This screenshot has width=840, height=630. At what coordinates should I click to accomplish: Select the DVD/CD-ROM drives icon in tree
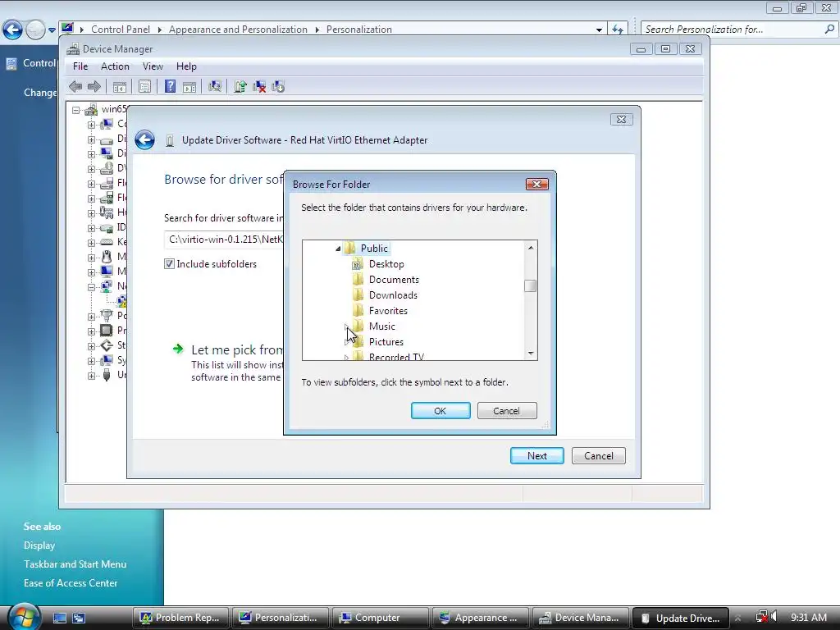pos(107,168)
